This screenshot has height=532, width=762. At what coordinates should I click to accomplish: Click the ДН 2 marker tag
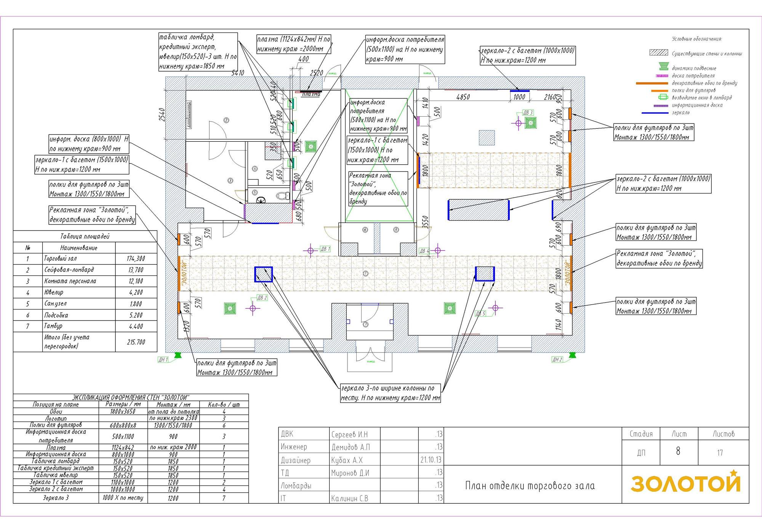557,360
